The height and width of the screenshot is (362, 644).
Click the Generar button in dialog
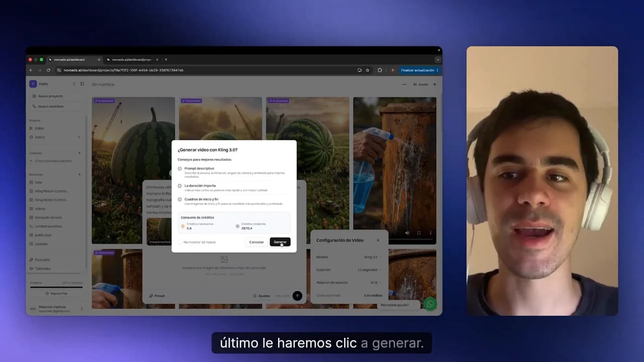tap(280, 242)
